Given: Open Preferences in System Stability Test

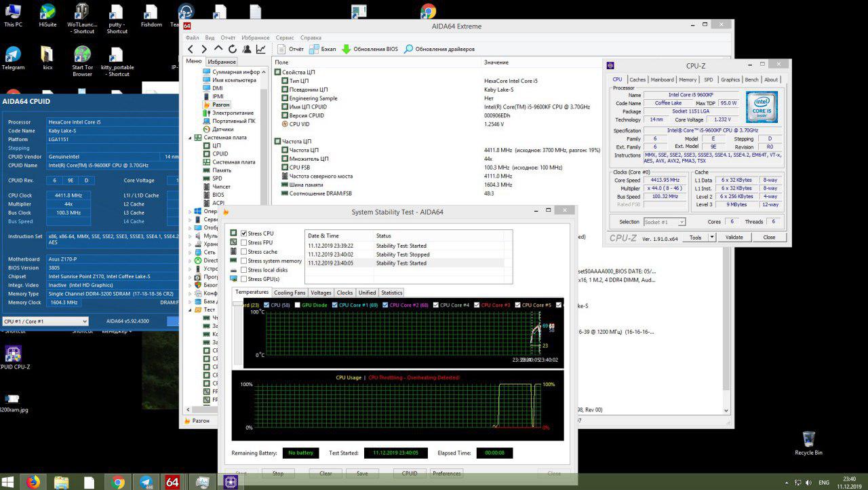Looking at the screenshot, I should coord(447,474).
